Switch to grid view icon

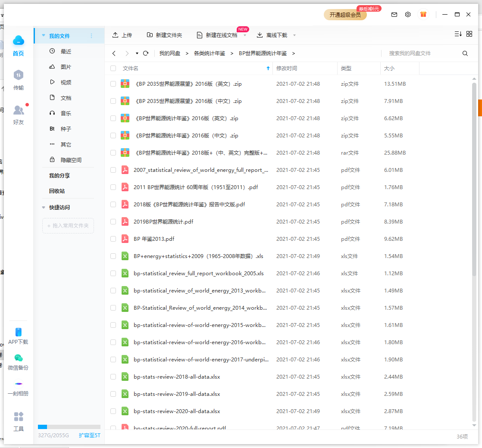(469, 34)
